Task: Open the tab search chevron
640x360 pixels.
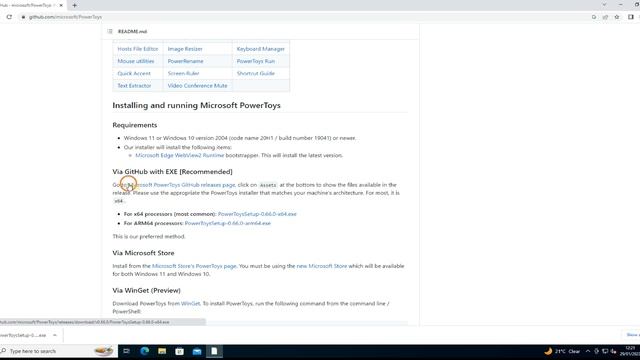Action: click(x=604, y=4)
